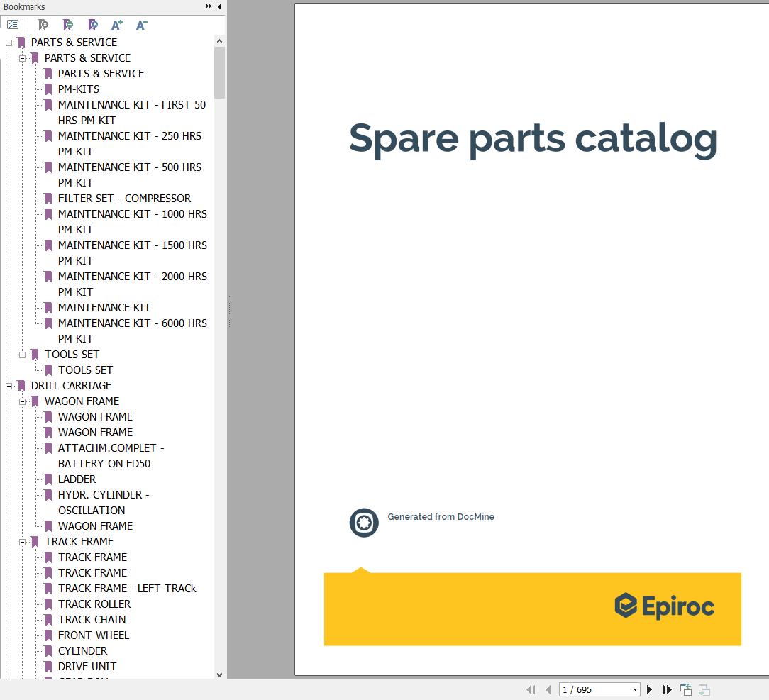
Task: Open MAINTENANCE KIT - 2000 HRS PM KIT
Action: [133, 284]
